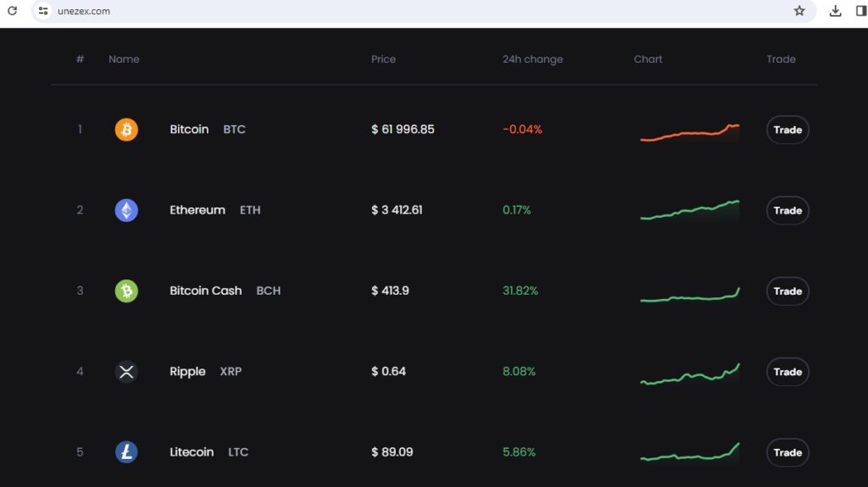Select the Ripple coin name

pyautogui.click(x=187, y=371)
